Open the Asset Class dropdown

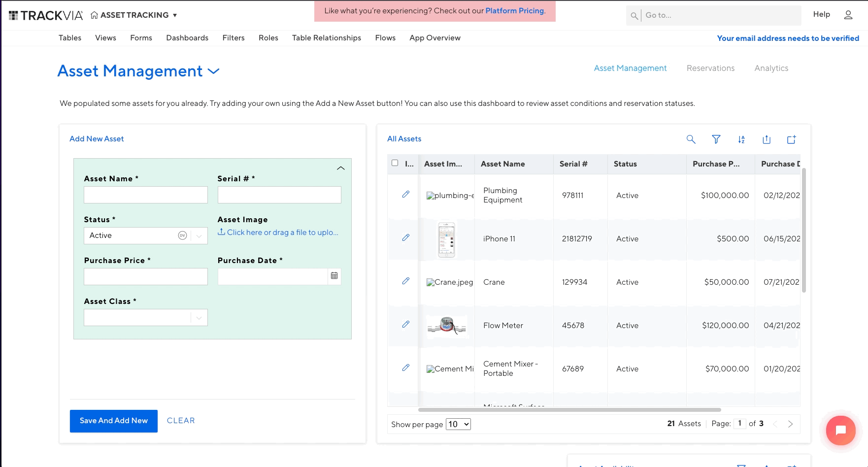(199, 318)
